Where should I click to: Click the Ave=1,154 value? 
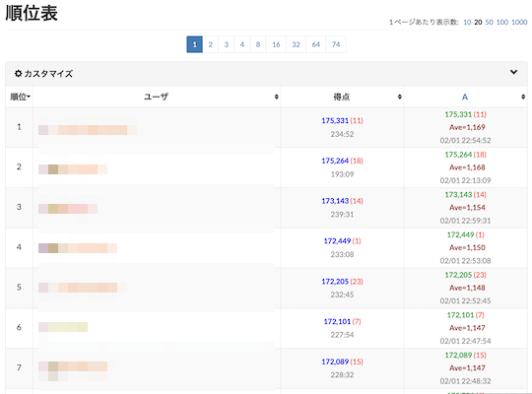click(467, 208)
